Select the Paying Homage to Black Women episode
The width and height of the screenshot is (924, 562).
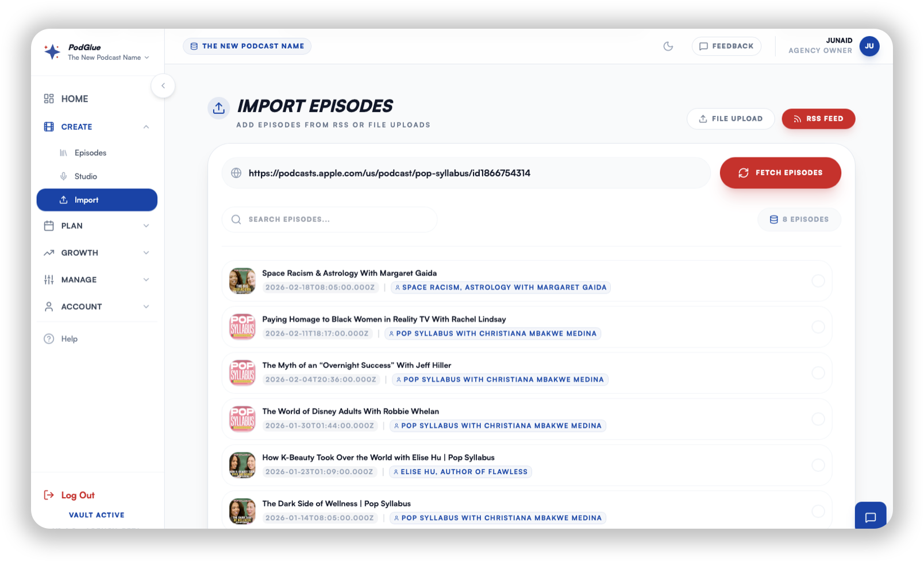pyautogui.click(x=818, y=327)
